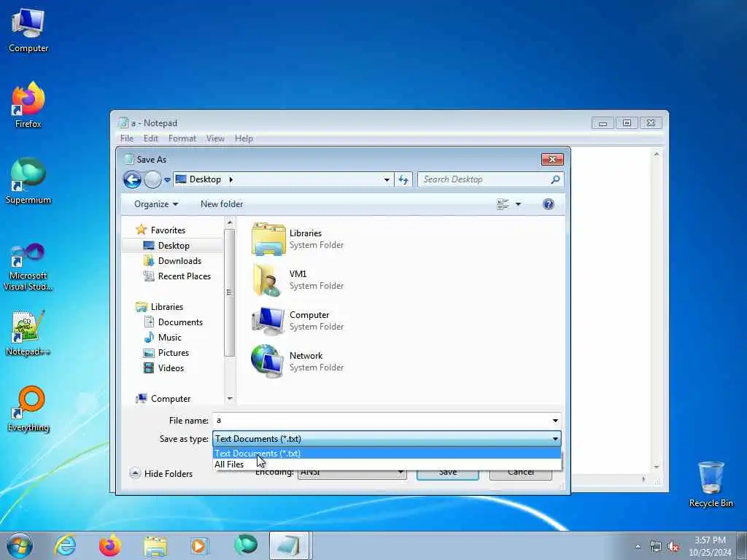This screenshot has width=747, height=560.
Task: Select the Computer icon in file list
Action: 268,321
